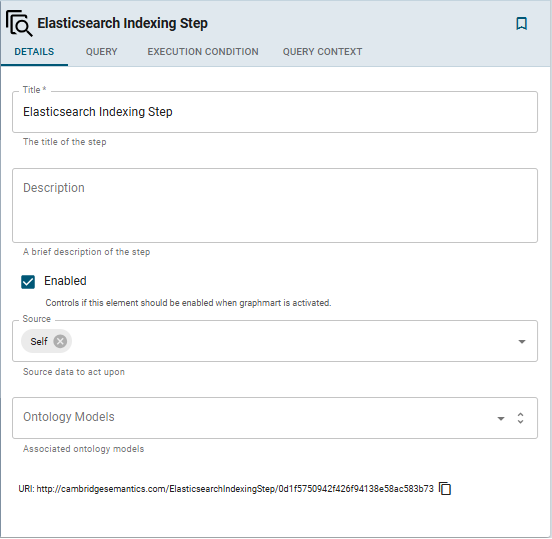
Task: Select the Self source chip
Action: coord(39,341)
